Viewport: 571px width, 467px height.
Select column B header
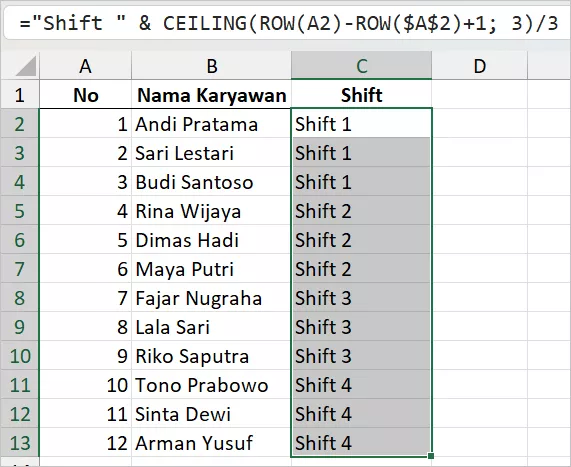pos(211,66)
